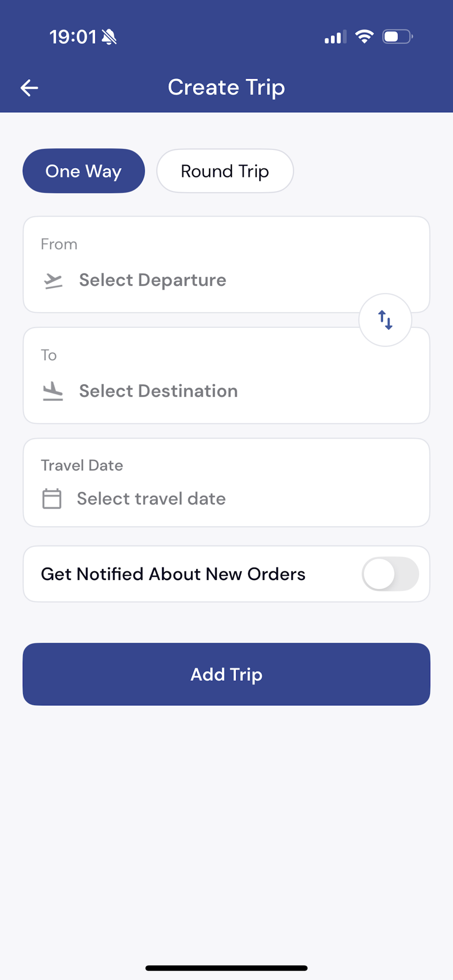Tap the muted bell icon in status bar
Screen dimensions: 453x980
[x=109, y=37]
